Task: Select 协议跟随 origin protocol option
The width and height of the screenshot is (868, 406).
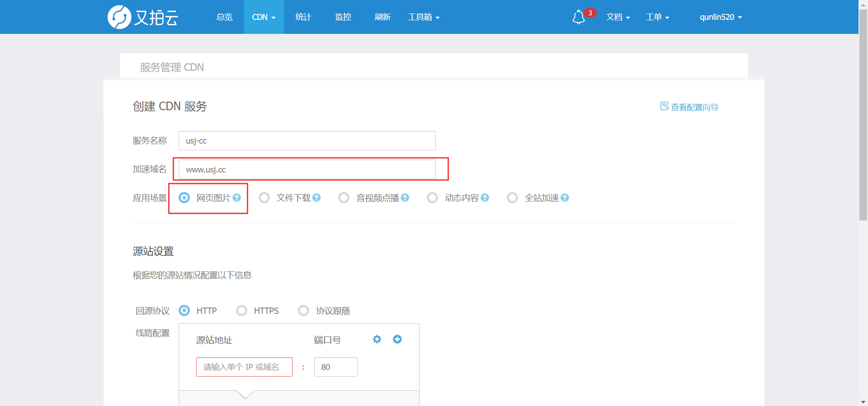Action: point(304,311)
